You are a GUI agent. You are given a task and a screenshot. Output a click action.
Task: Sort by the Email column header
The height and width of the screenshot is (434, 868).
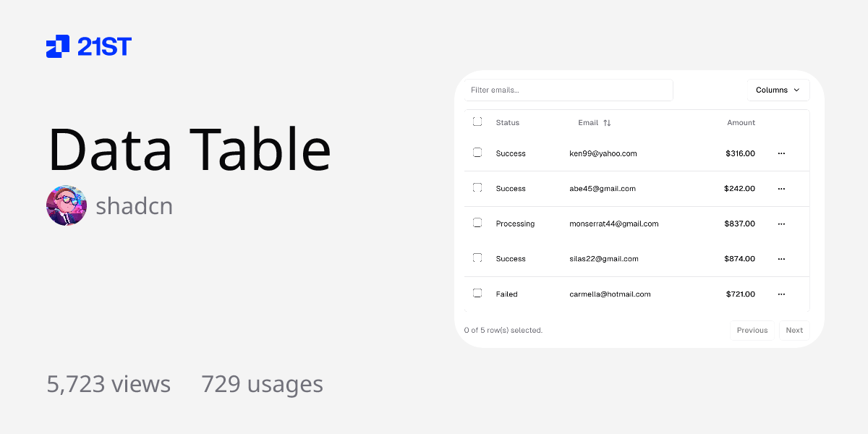[x=588, y=123]
